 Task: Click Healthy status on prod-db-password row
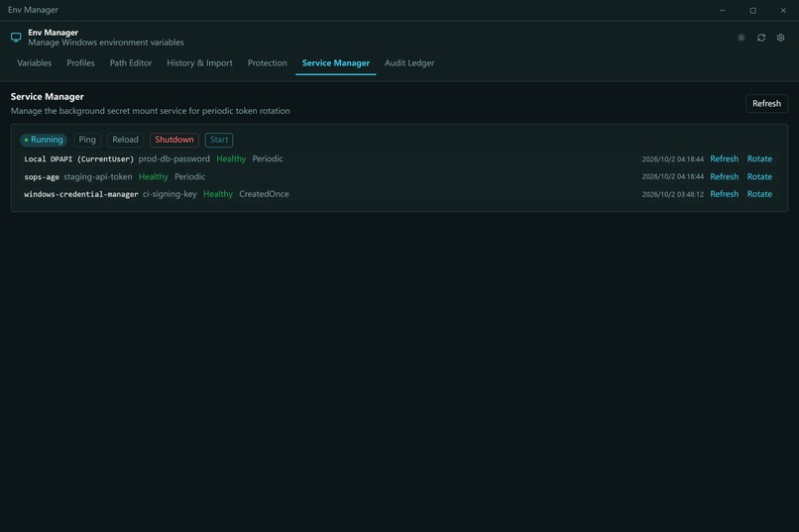click(231, 159)
